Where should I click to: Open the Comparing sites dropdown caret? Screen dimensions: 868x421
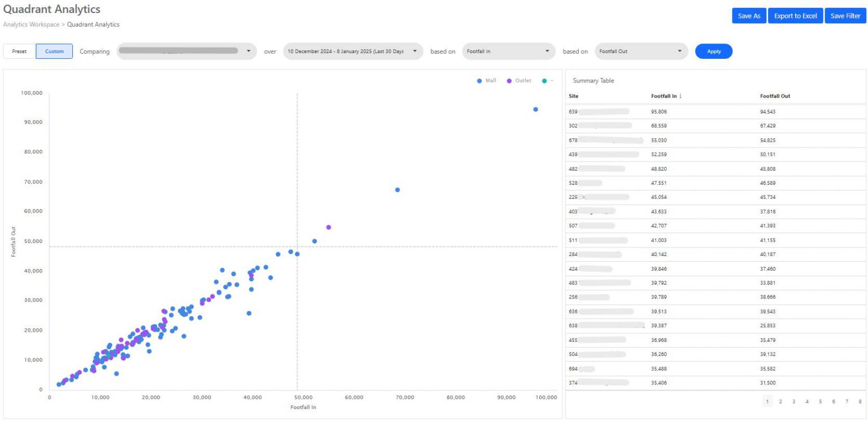tap(249, 51)
